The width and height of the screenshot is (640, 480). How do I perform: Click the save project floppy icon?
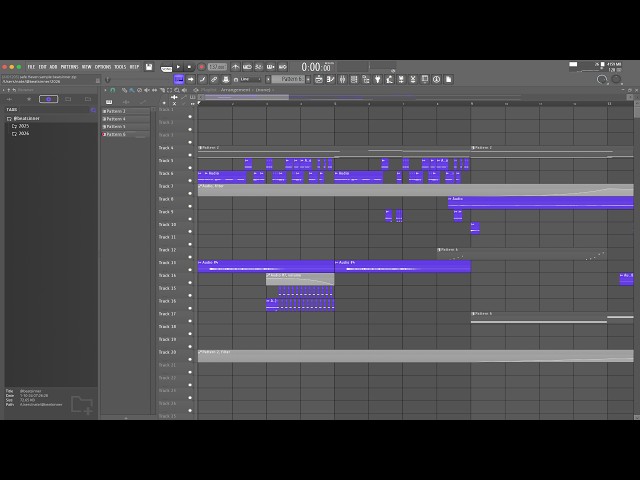coord(149,67)
